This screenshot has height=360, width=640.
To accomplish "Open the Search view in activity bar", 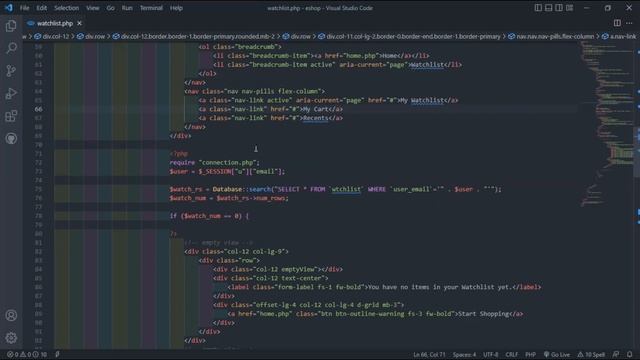I will 11,48.
